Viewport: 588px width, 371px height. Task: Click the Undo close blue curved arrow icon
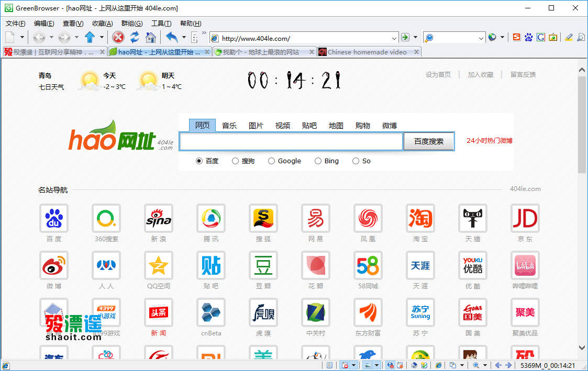(x=172, y=37)
